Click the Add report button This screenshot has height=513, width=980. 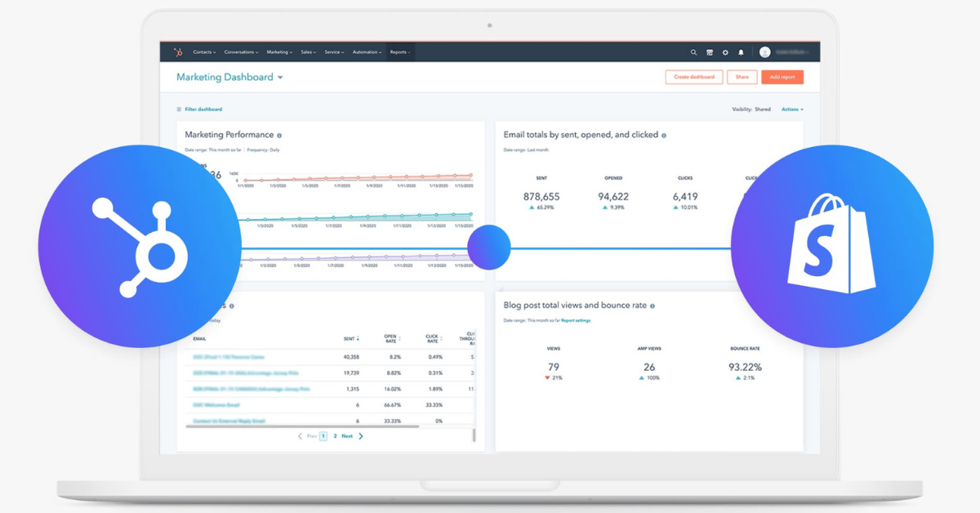pyautogui.click(x=782, y=77)
